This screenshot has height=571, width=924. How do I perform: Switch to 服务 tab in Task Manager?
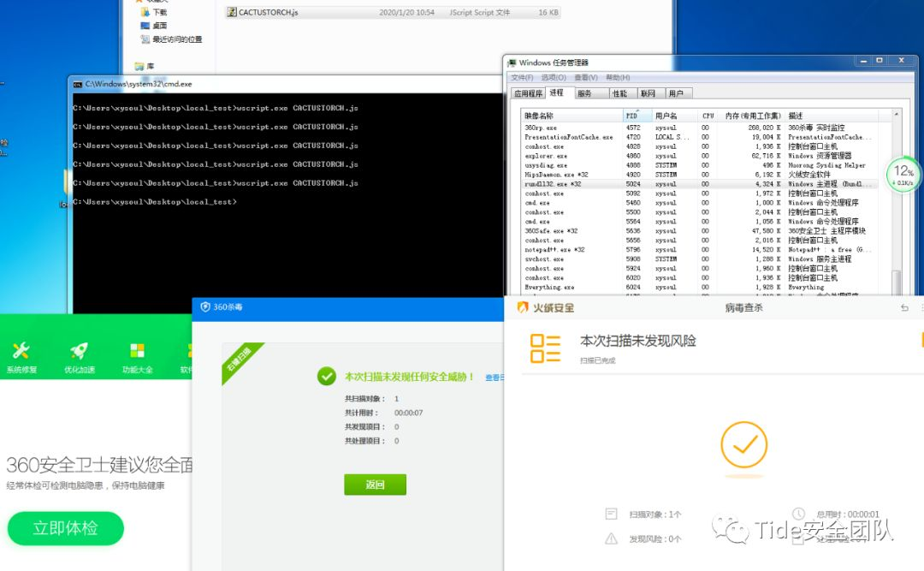coord(591,93)
